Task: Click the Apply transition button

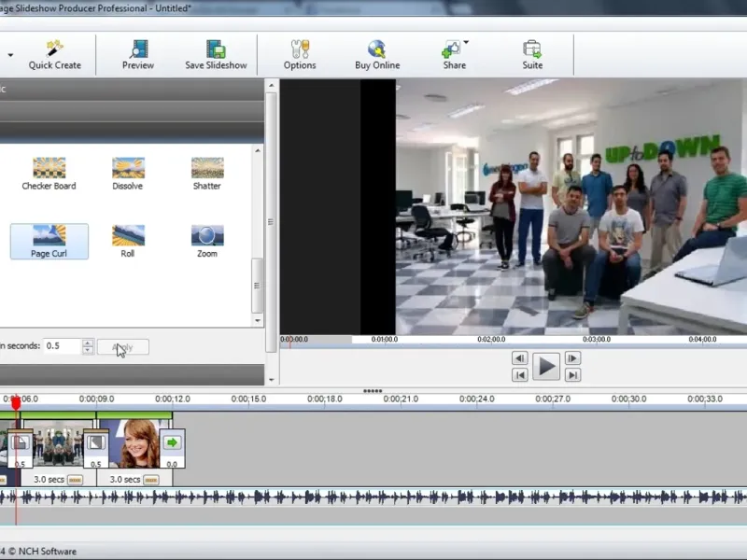Action: click(x=122, y=347)
